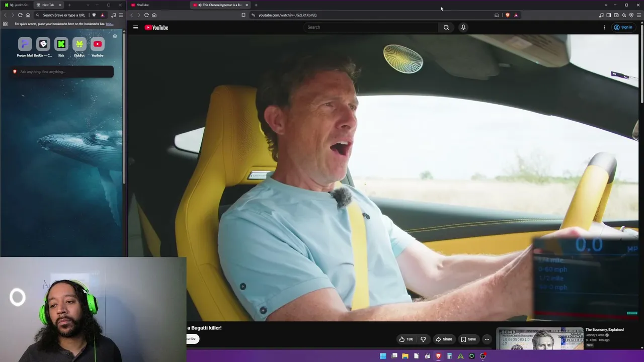Like the video with 13K likes
Screen dimensions: 644x362
pos(406,339)
